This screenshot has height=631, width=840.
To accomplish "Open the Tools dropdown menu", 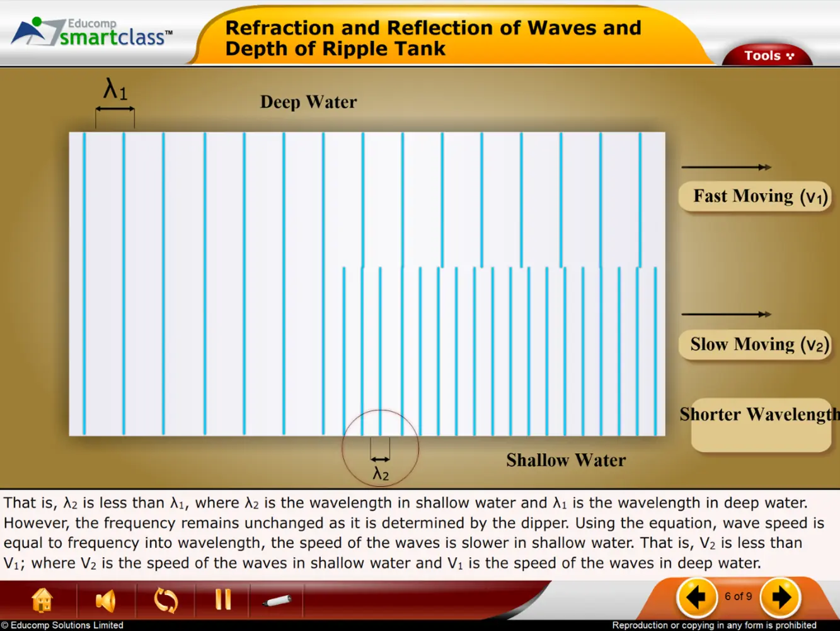I will pos(768,55).
